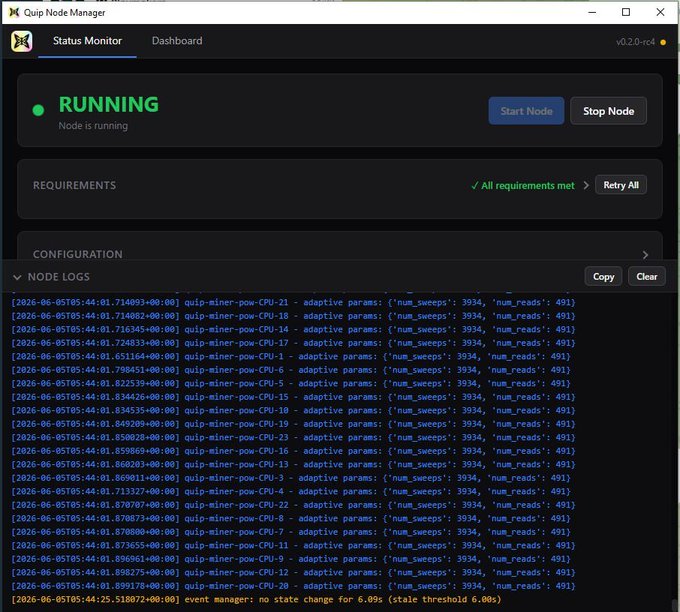The height and width of the screenshot is (612, 680).
Task: Click the Node is running subtitle
Action: [x=93, y=126]
